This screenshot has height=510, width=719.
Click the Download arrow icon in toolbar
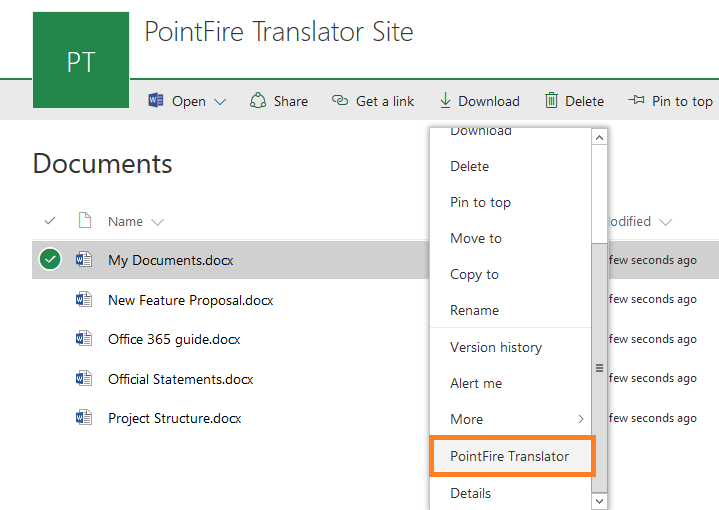(445, 100)
